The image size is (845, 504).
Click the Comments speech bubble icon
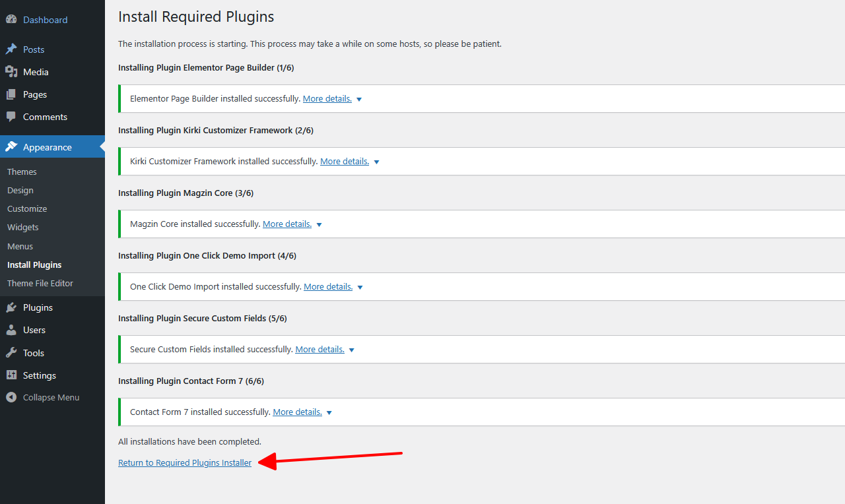point(11,117)
